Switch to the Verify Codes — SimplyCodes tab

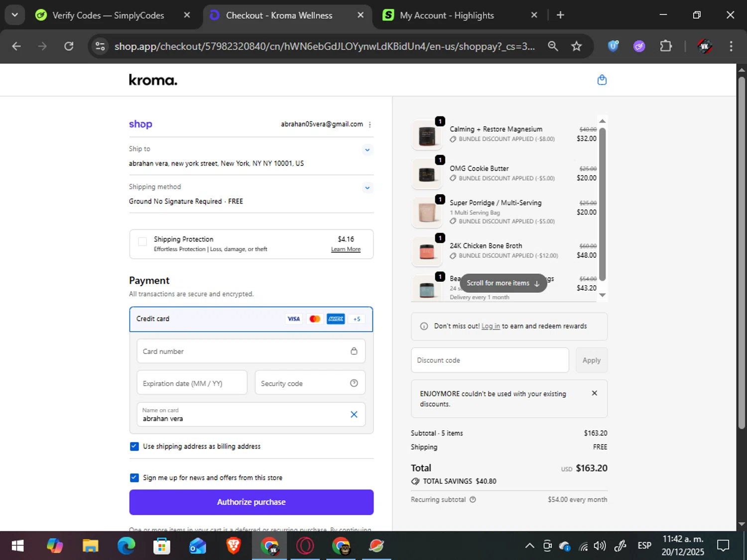coord(108,15)
